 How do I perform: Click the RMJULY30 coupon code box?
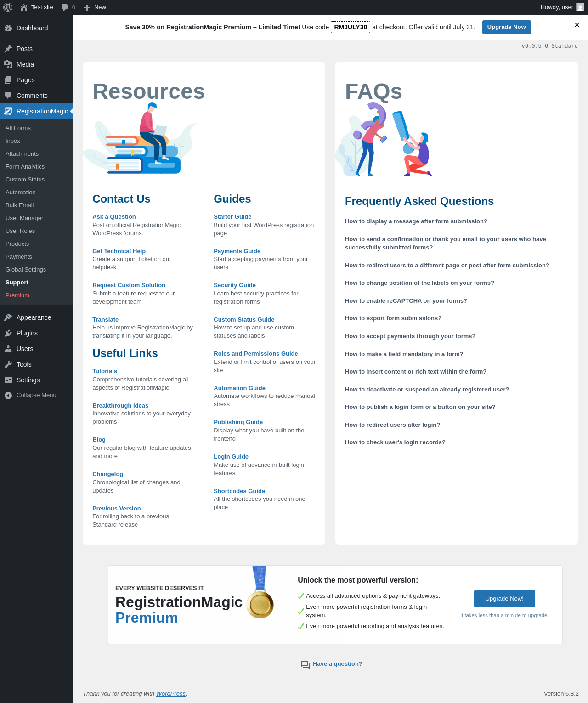(351, 27)
